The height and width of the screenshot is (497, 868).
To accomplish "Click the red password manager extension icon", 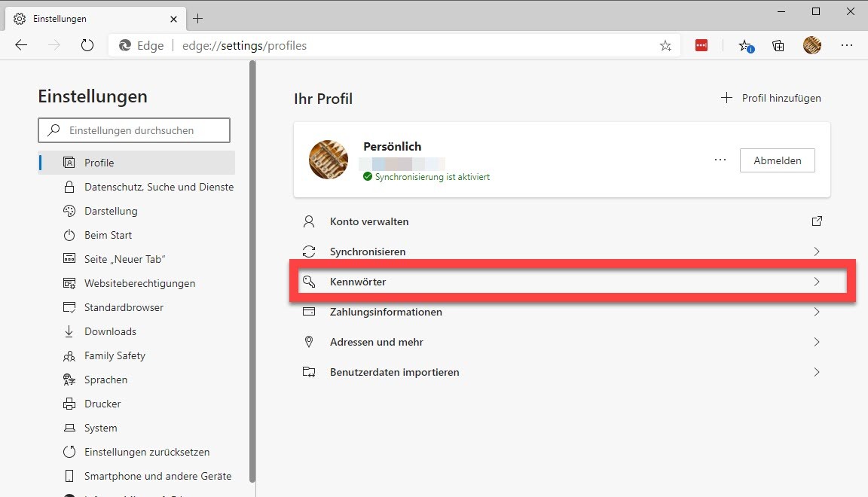I will (x=701, y=46).
